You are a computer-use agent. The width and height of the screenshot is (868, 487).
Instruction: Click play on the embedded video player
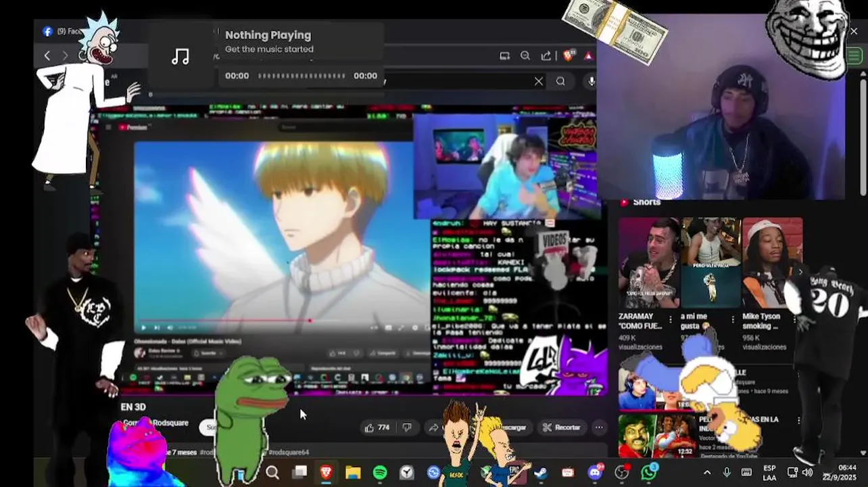[x=143, y=328]
